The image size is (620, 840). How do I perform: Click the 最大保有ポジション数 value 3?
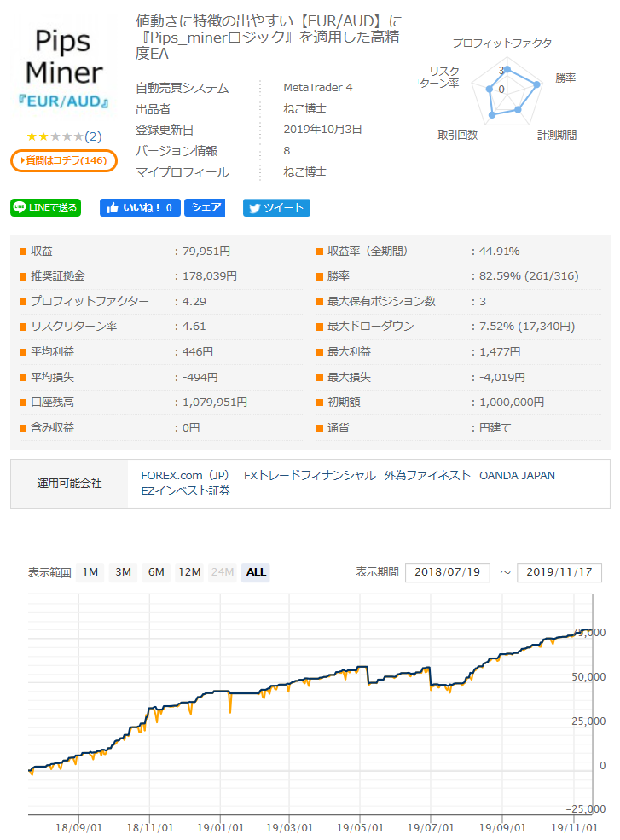click(483, 302)
